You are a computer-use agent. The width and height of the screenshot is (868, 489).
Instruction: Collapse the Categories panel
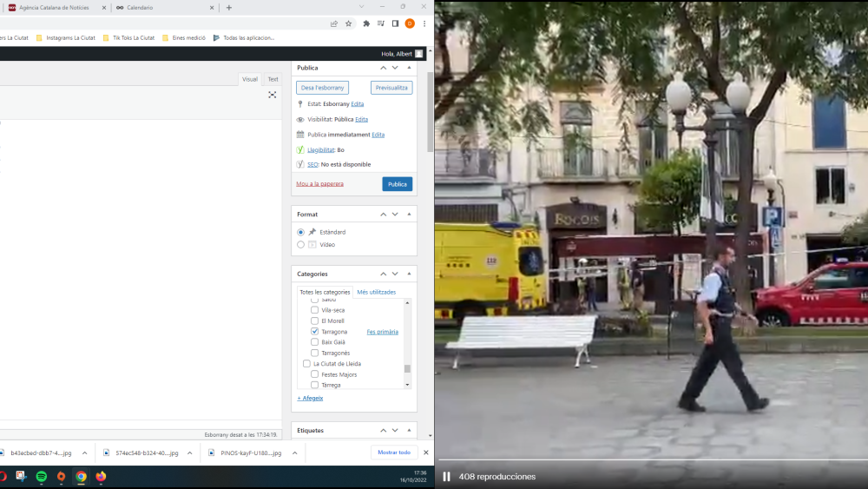coord(409,274)
